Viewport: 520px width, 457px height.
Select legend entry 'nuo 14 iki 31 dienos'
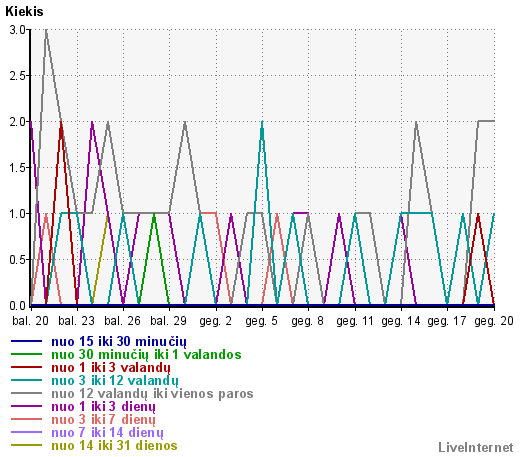tap(114, 445)
